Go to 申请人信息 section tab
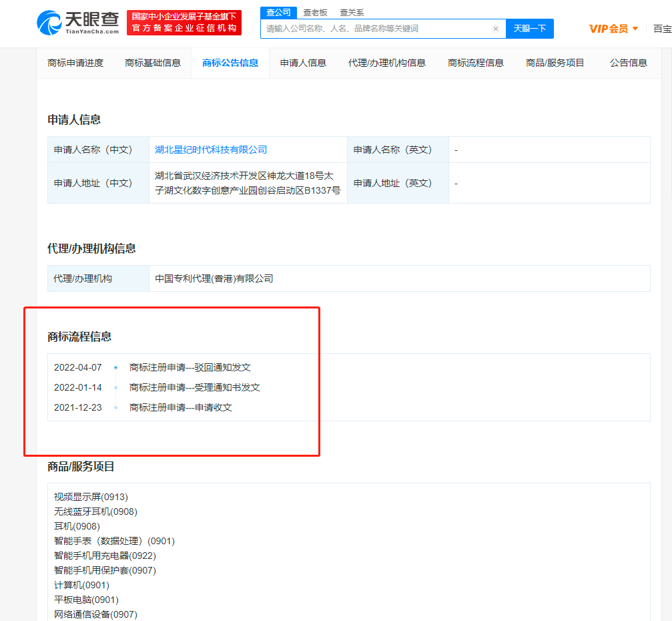The image size is (672, 621). point(303,63)
